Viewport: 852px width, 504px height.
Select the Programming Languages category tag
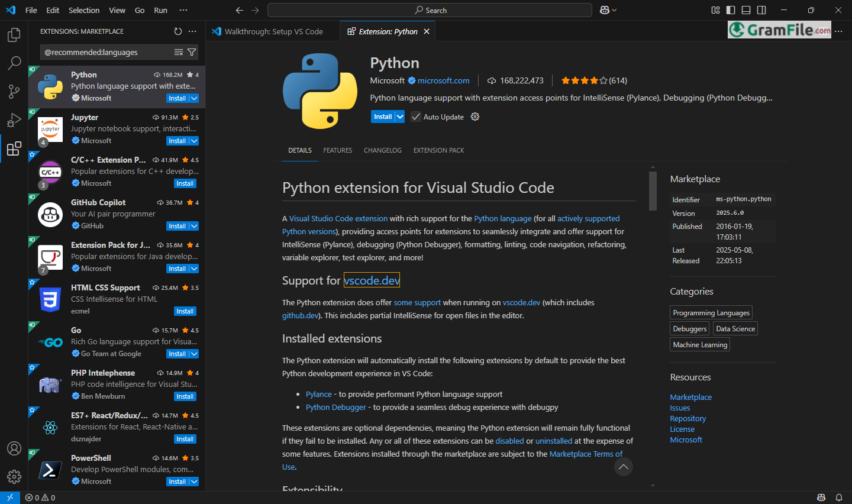pos(711,312)
